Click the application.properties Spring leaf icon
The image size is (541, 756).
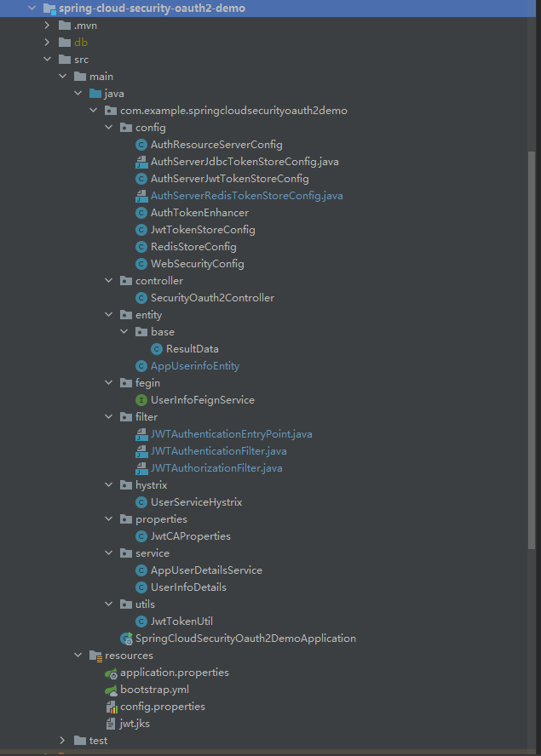pyautogui.click(x=111, y=673)
